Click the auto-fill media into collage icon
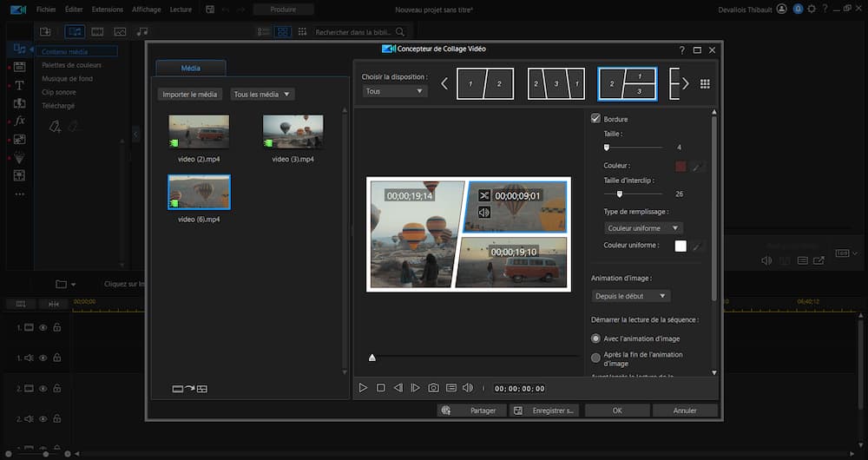Screen dimensions: 868x460 pos(190,389)
